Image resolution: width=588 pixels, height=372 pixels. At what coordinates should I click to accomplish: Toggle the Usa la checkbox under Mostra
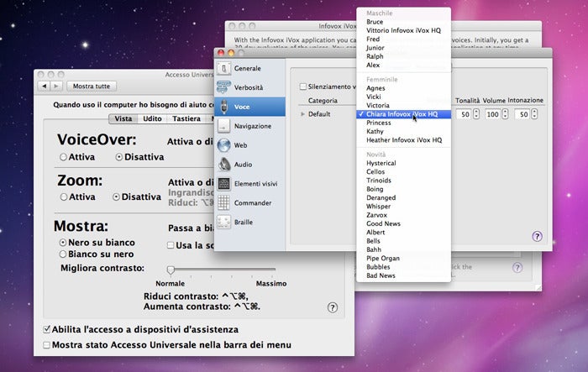coord(171,245)
